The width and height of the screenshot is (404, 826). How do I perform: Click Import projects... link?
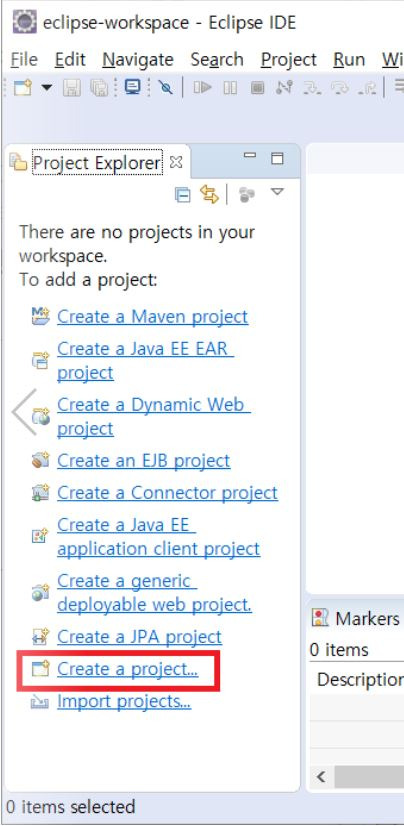pos(124,701)
